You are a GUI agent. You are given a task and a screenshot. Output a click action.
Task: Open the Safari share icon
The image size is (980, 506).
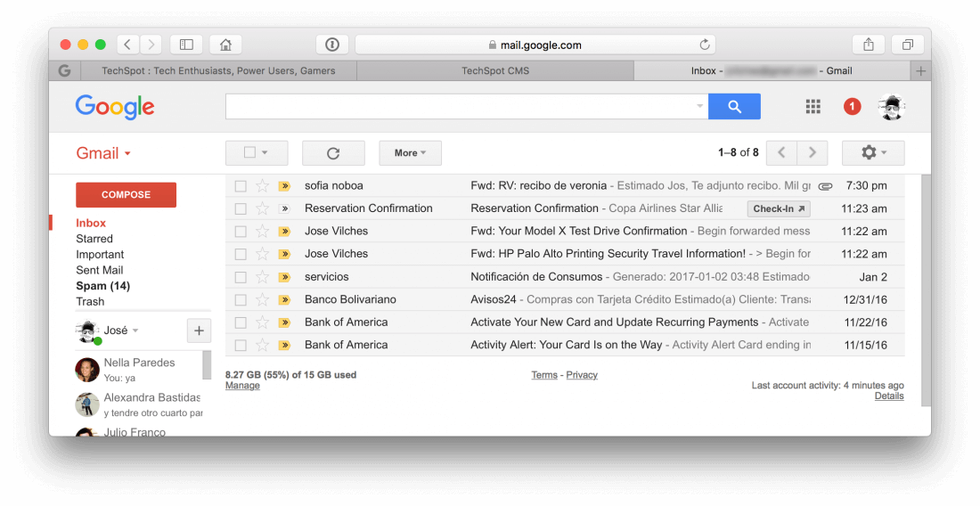pos(868,45)
